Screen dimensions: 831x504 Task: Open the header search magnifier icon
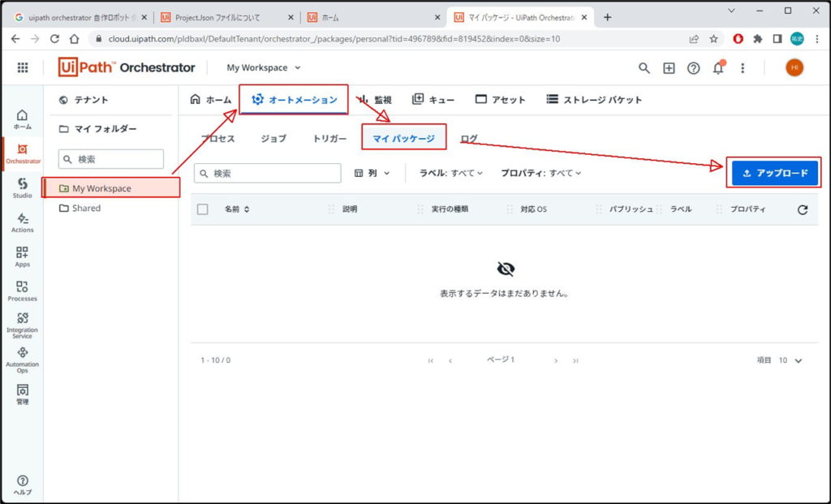(644, 68)
